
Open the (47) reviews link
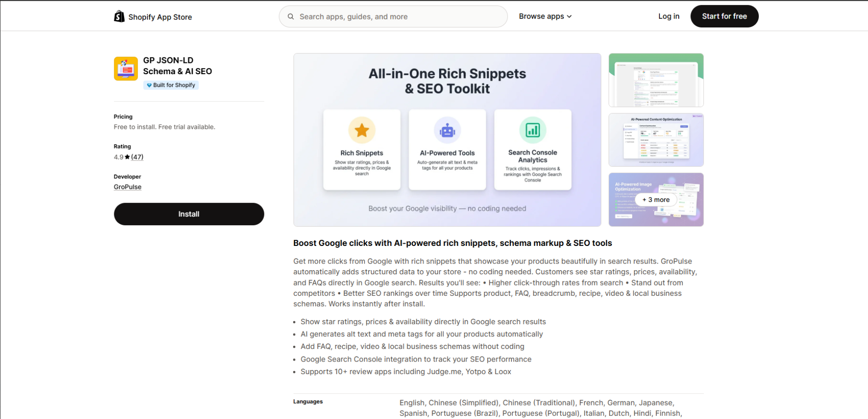tap(137, 157)
